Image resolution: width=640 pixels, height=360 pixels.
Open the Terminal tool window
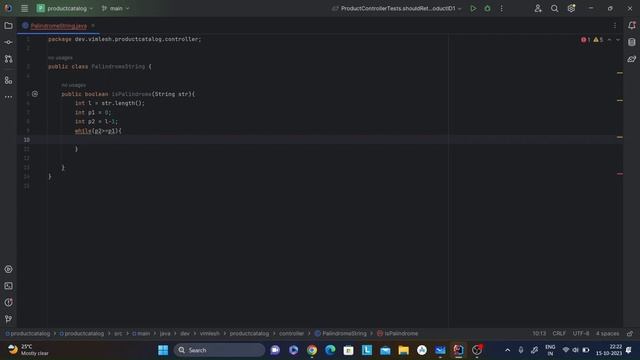8,286
